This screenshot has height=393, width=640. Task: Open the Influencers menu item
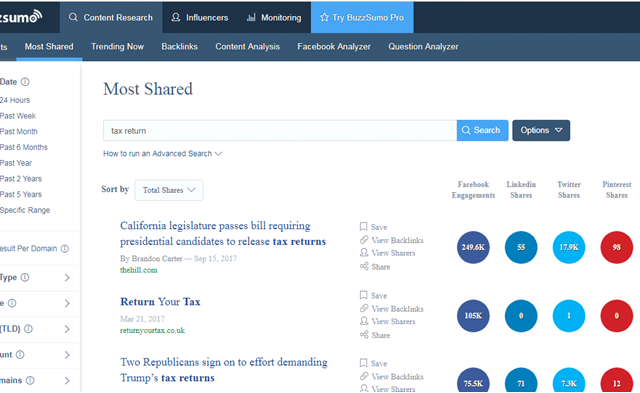(199, 18)
